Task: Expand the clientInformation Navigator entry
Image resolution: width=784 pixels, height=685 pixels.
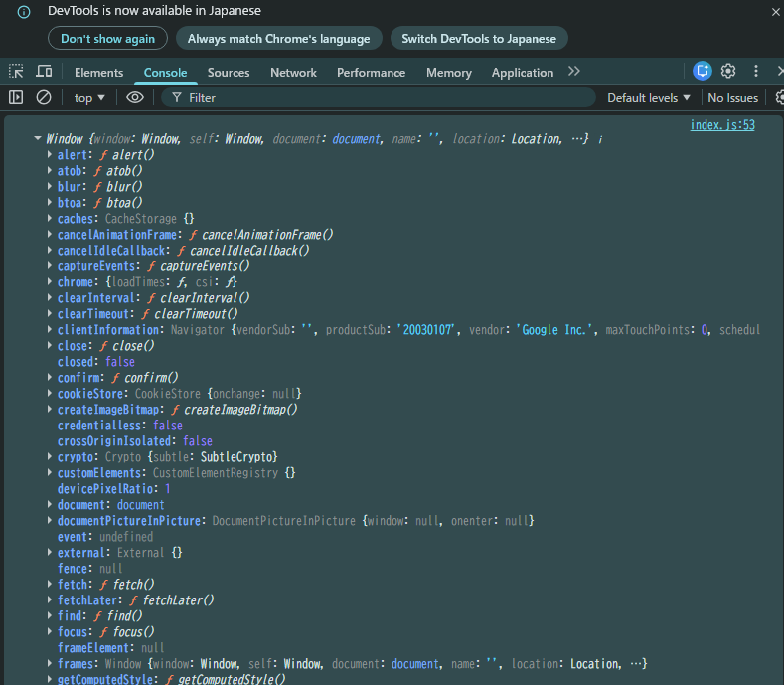Action: [49, 329]
